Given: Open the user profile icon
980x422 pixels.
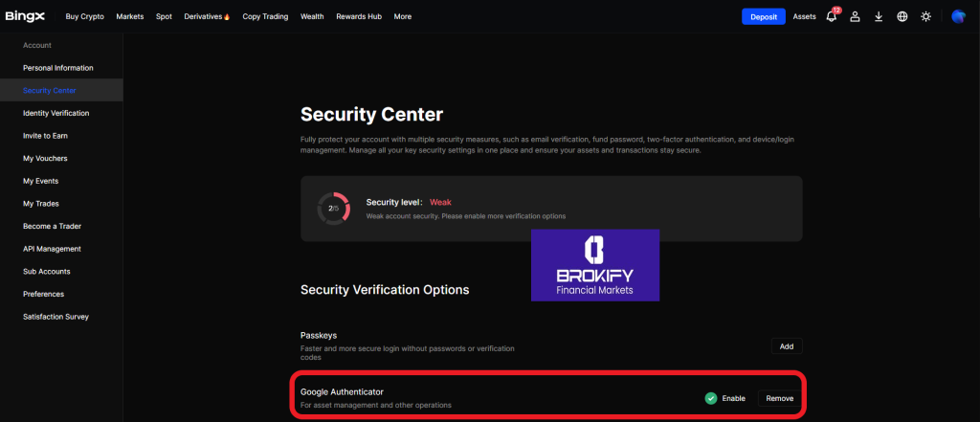Looking at the screenshot, I should (855, 17).
